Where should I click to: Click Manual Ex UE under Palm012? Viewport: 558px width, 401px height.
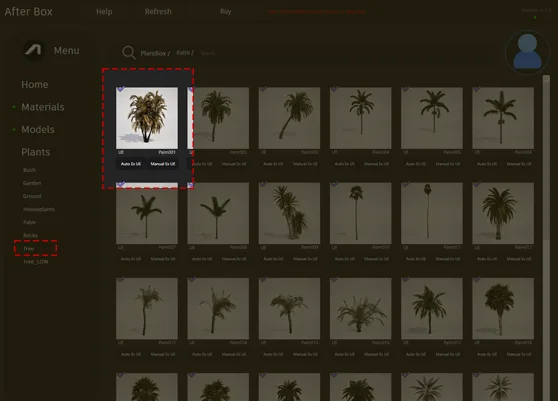coord(518,259)
